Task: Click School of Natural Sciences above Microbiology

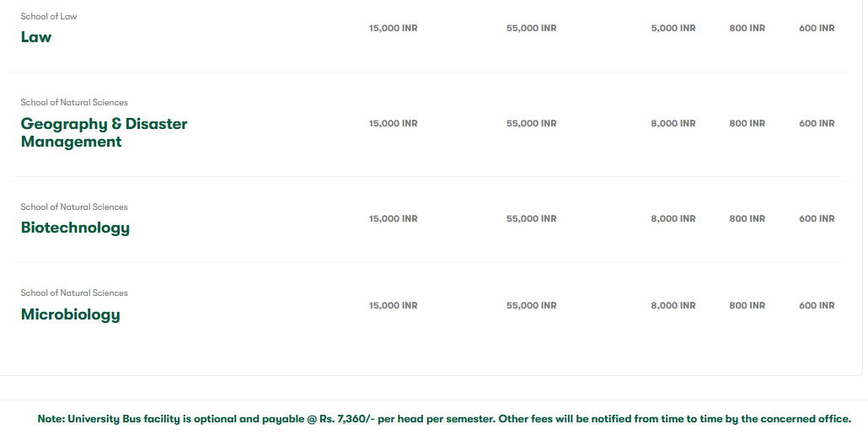Action: point(74,293)
